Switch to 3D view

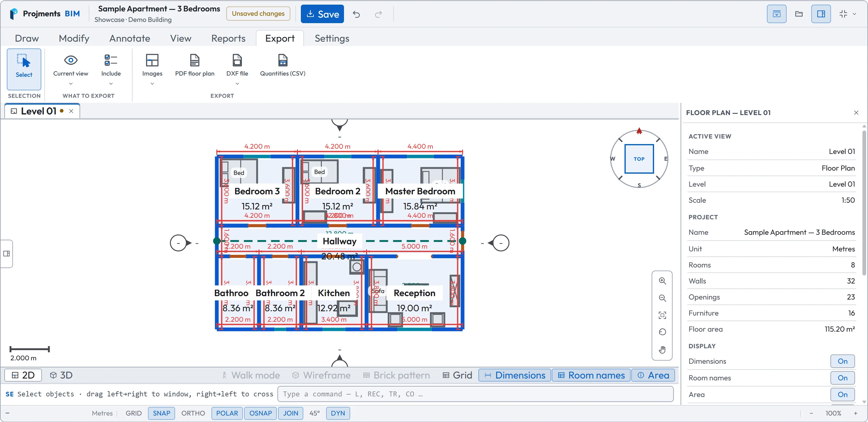tap(61, 375)
